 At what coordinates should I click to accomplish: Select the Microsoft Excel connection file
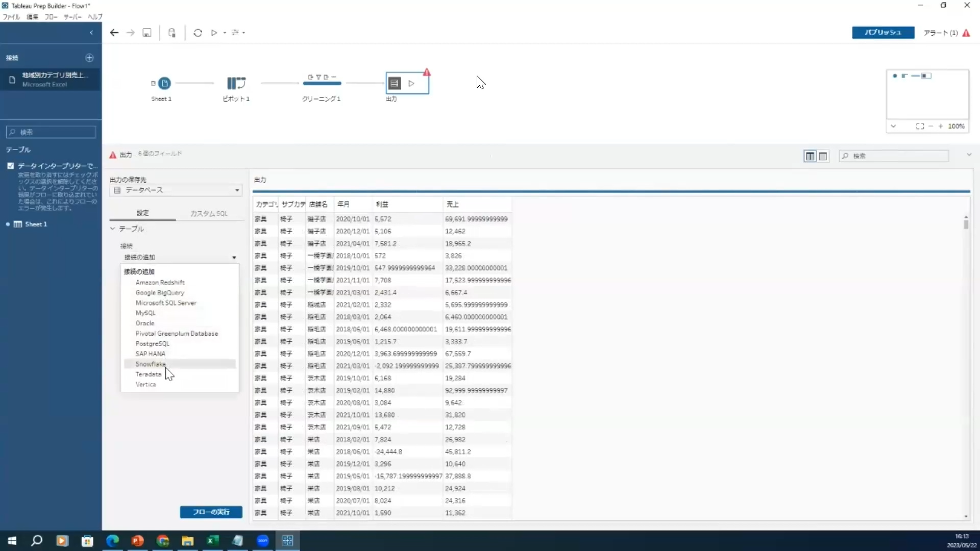(51, 80)
